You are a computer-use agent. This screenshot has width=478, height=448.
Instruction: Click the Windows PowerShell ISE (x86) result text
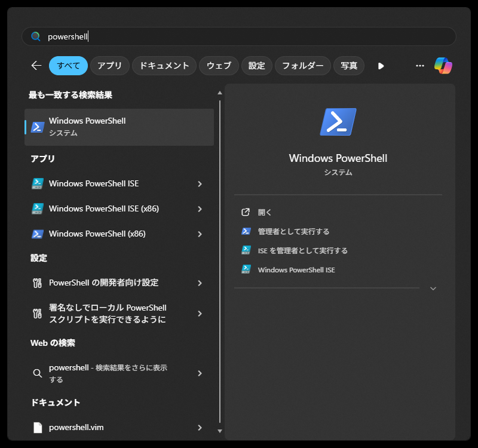coord(104,208)
